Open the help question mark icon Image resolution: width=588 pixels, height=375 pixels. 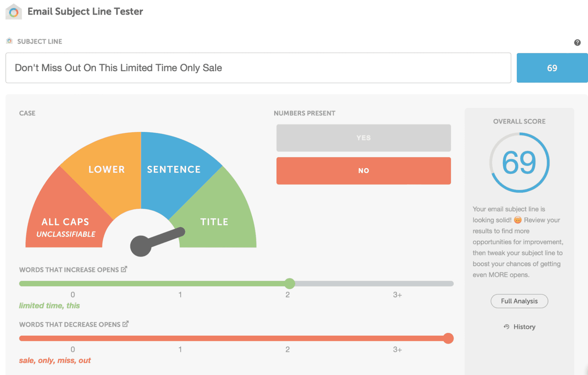coord(577,43)
